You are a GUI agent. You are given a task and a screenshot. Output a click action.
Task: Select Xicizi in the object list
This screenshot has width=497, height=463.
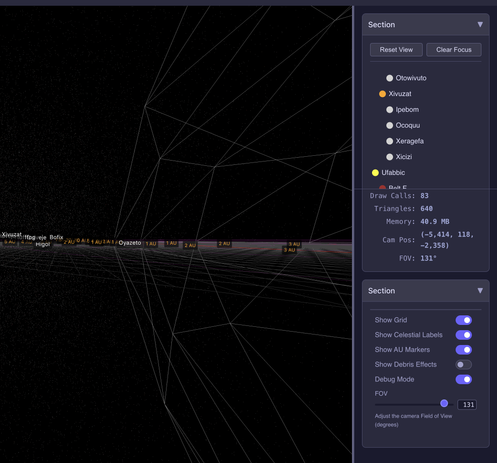(x=404, y=157)
